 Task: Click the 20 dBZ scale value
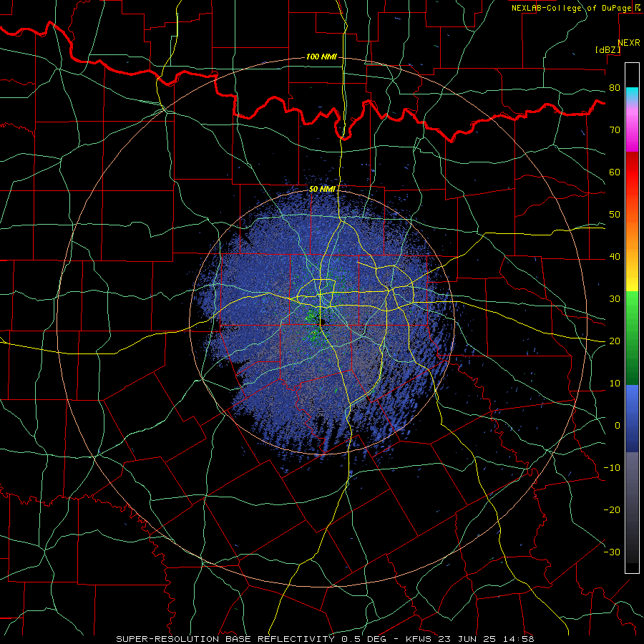[x=615, y=341]
